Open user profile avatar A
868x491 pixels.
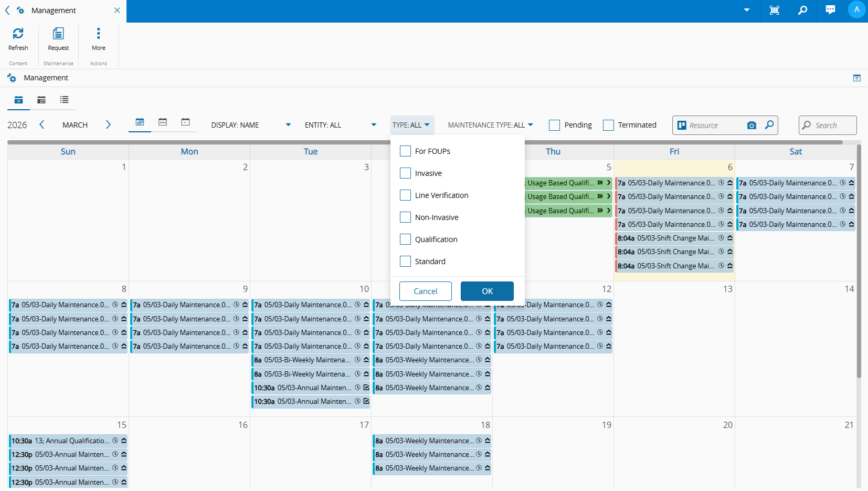(x=857, y=9)
